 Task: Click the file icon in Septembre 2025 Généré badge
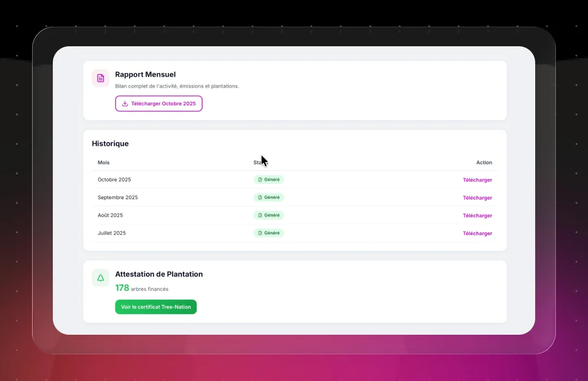[x=260, y=198]
